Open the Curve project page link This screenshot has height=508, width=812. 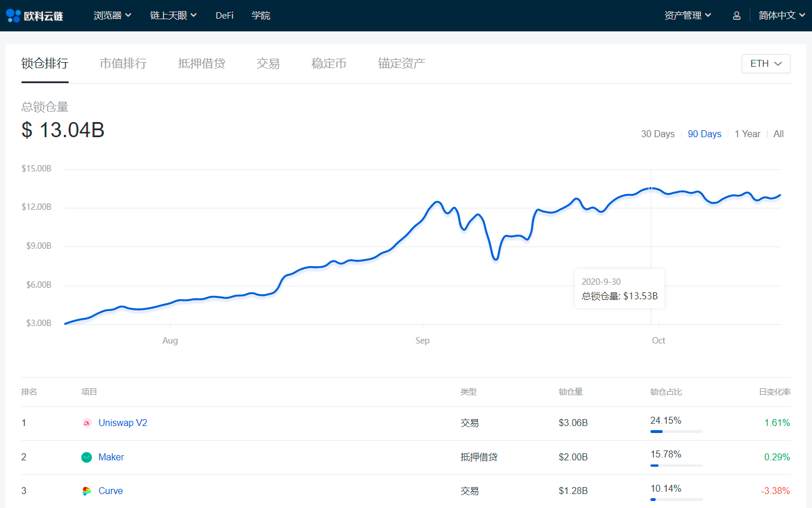pos(110,491)
